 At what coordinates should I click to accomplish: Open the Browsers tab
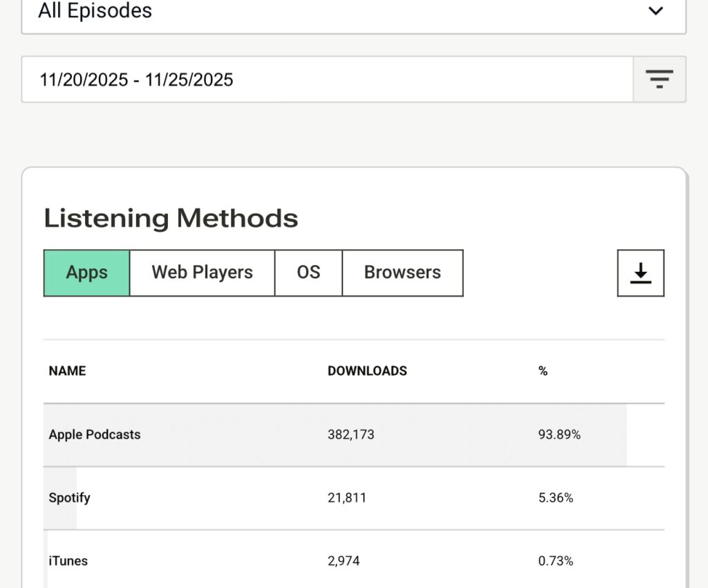point(402,273)
